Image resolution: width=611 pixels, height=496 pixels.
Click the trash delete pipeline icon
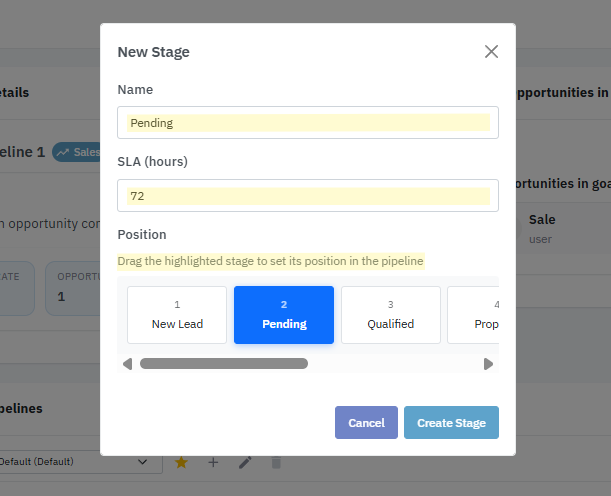(x=277, y=462)
